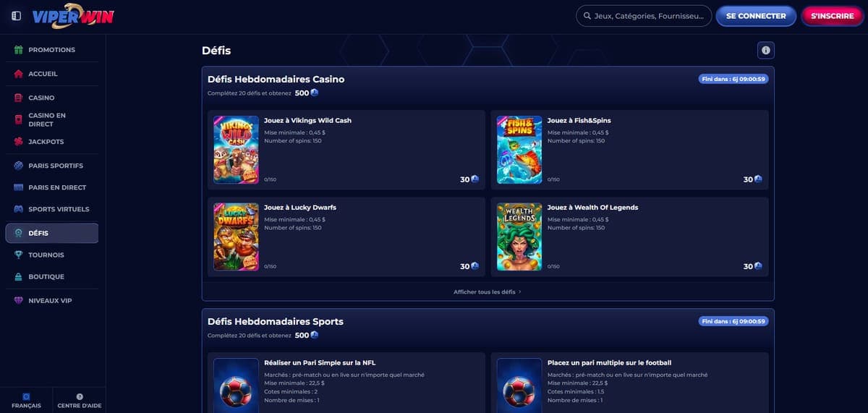
Task: Open Niveaux VIP page
Action: coord(52,300)
